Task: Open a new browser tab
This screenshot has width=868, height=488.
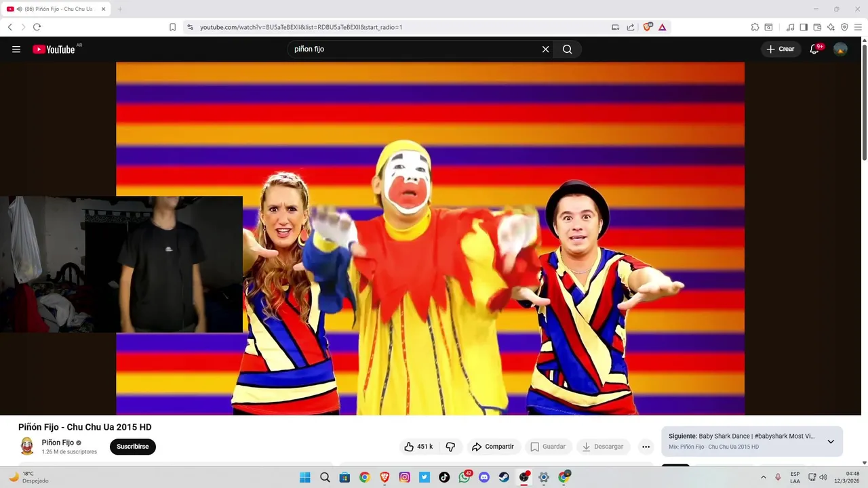Action: point(120,9)
